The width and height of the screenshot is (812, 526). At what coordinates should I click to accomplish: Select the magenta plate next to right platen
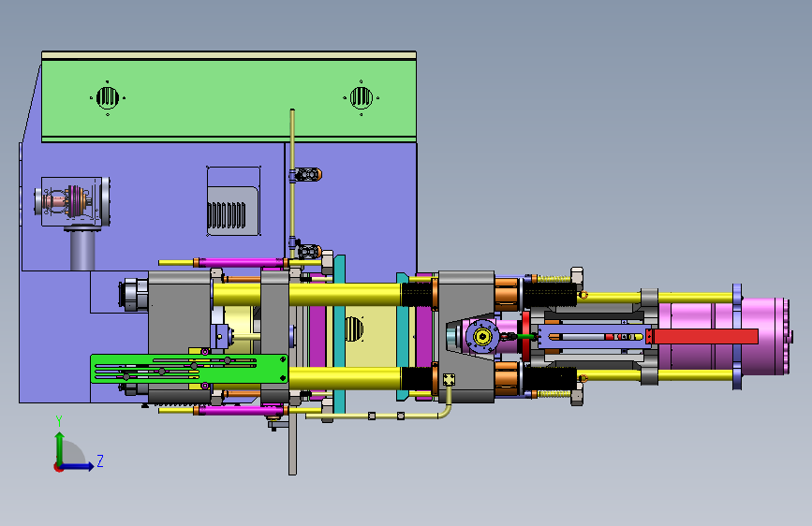424,337
